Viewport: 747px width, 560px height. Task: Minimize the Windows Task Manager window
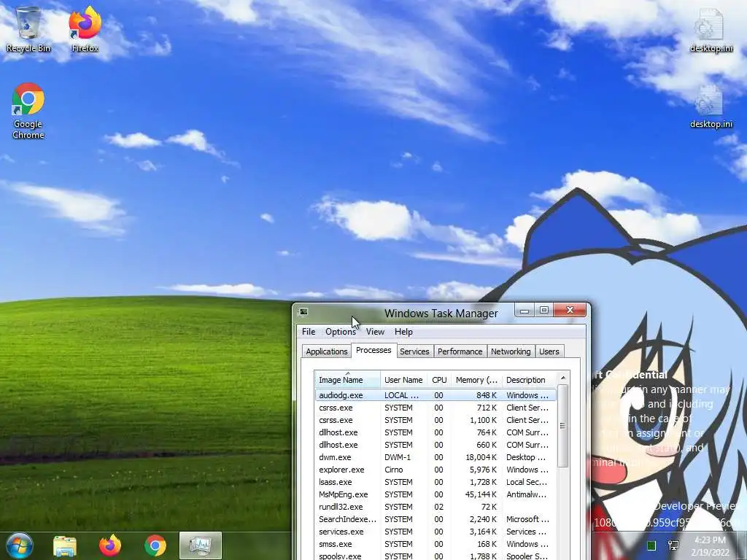pos(525,311)
